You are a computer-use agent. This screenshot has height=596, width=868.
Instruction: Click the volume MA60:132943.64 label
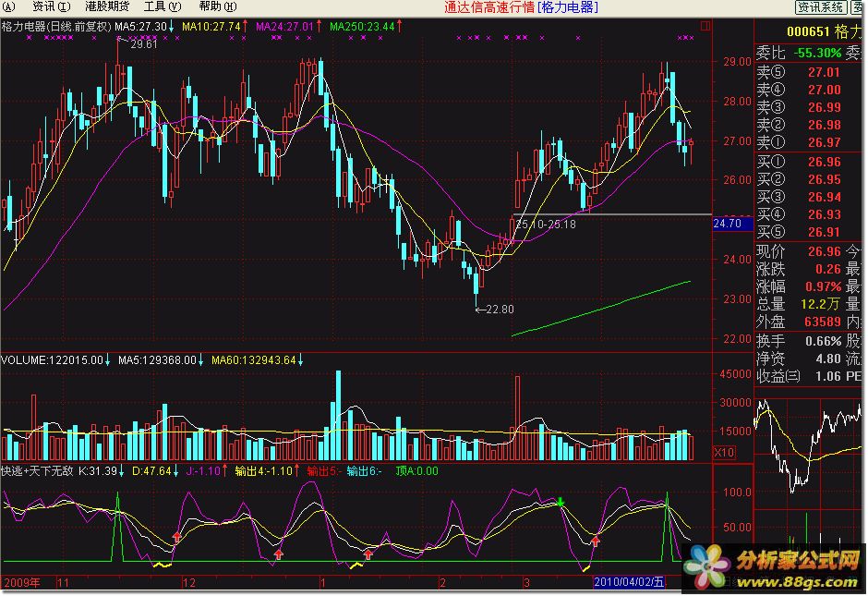(258, 360)
